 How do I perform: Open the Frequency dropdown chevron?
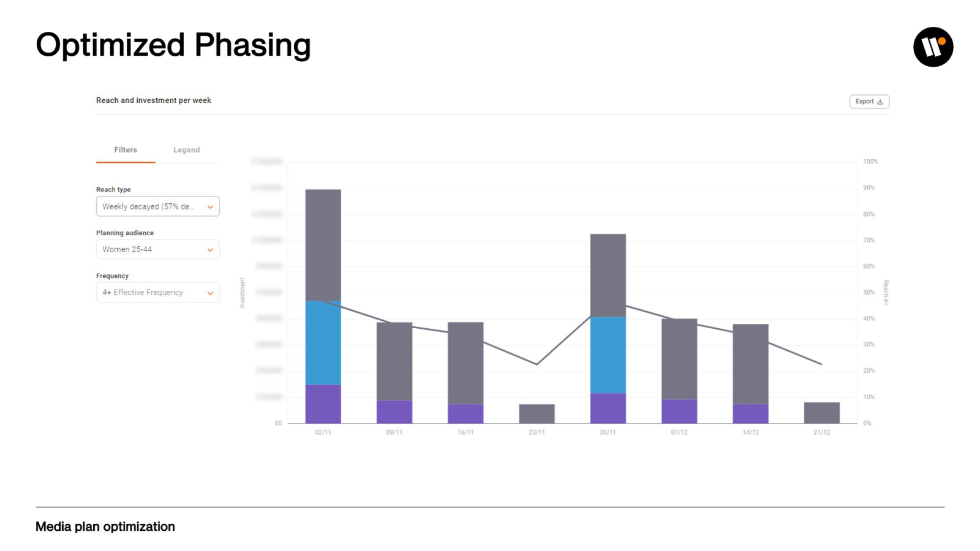(x=210, y=293)
